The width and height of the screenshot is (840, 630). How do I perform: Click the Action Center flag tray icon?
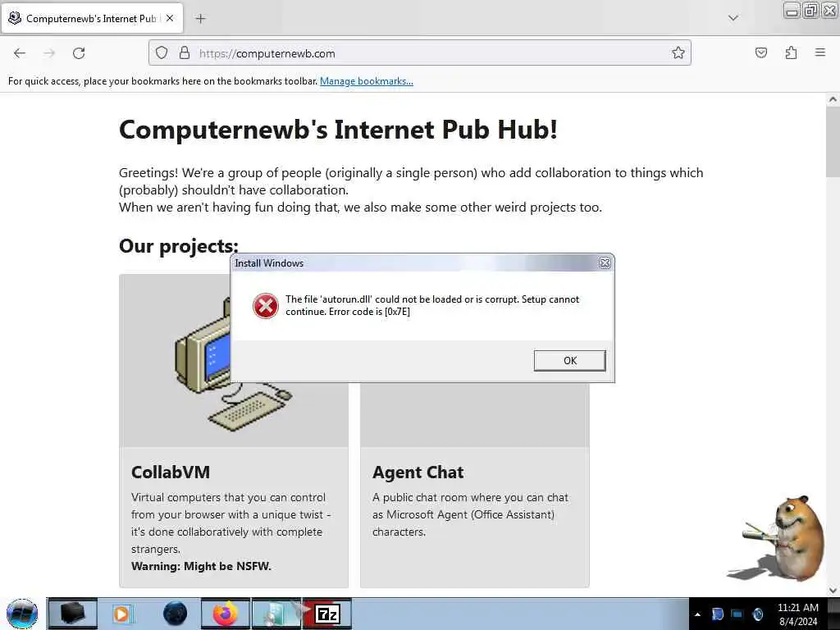coord(717,614)
